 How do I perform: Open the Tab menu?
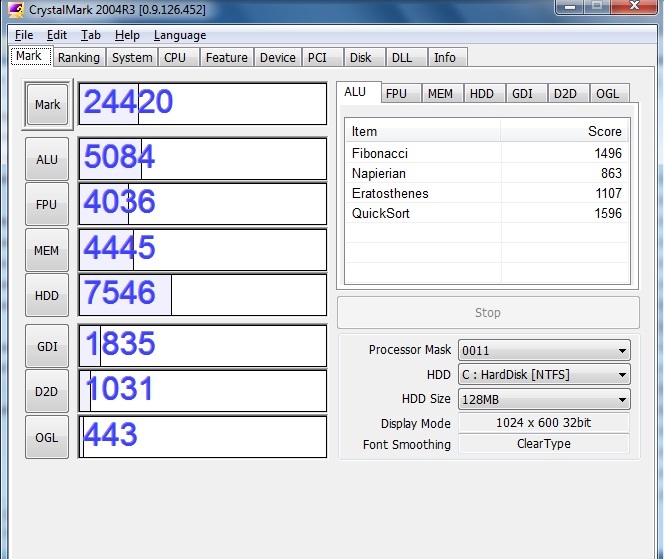coord(91,35)
